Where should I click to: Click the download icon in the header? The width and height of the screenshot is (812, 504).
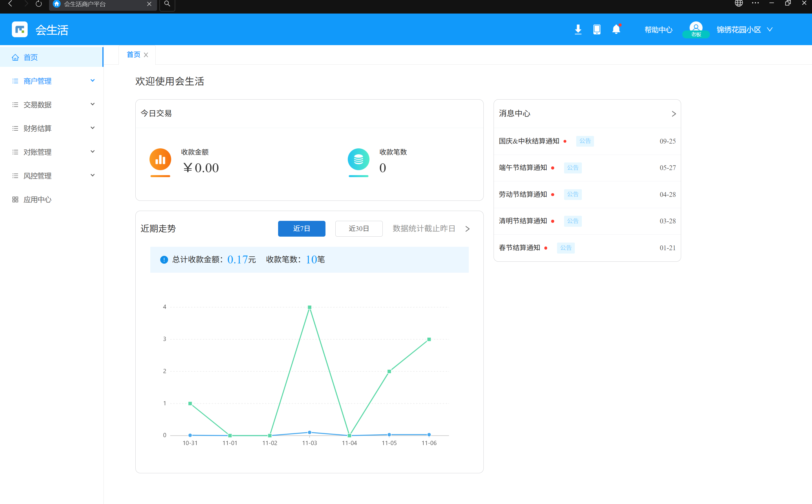[x=578, y=29]
